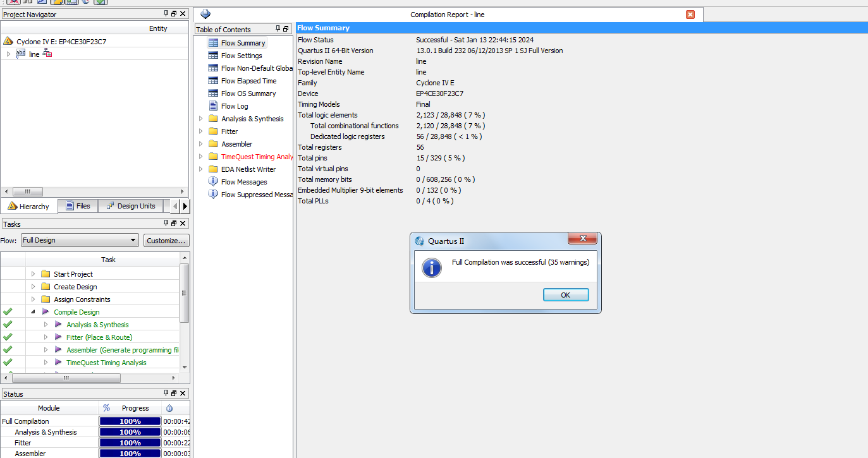Expand the Fitter folder in Table of Contents

click(x=201, y=131)
